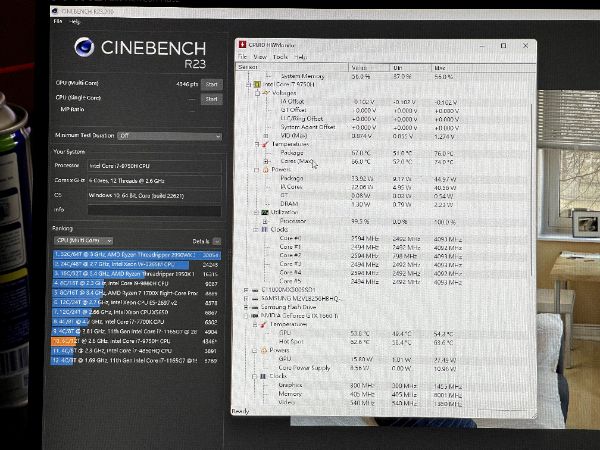Expand the Samsung Flash Drive node

246,307
